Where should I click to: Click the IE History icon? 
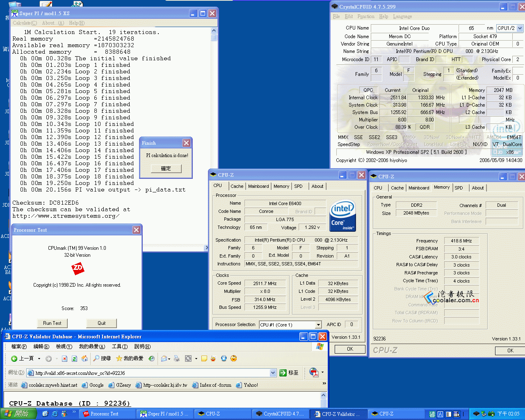point(152,358)
